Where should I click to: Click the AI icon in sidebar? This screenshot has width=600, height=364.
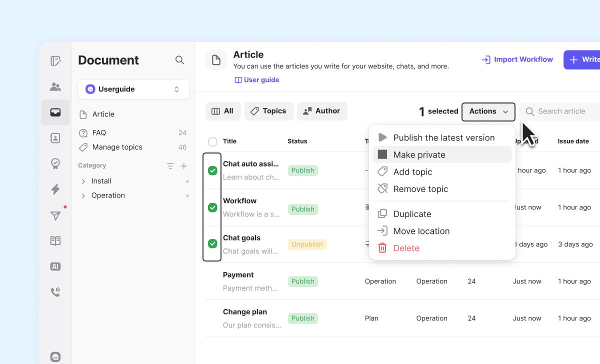click(x=55, y=266)
